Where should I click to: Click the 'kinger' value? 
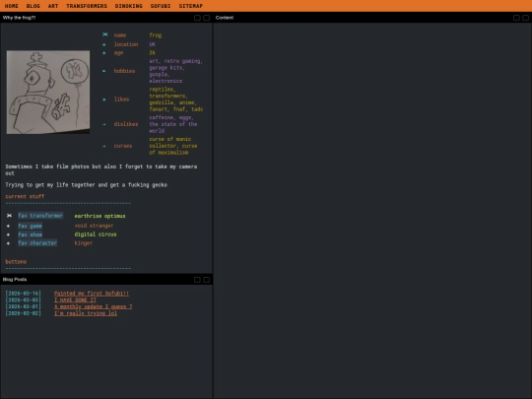click(84, 243)
